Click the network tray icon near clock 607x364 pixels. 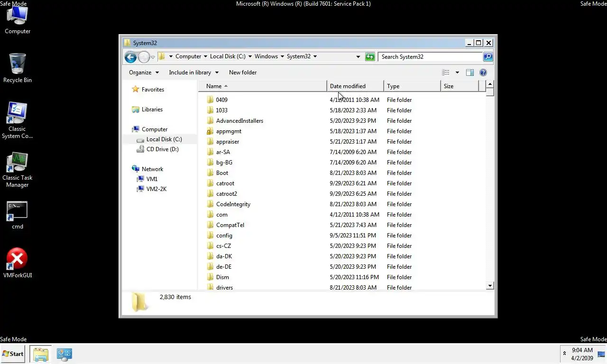tap(601, 354)
